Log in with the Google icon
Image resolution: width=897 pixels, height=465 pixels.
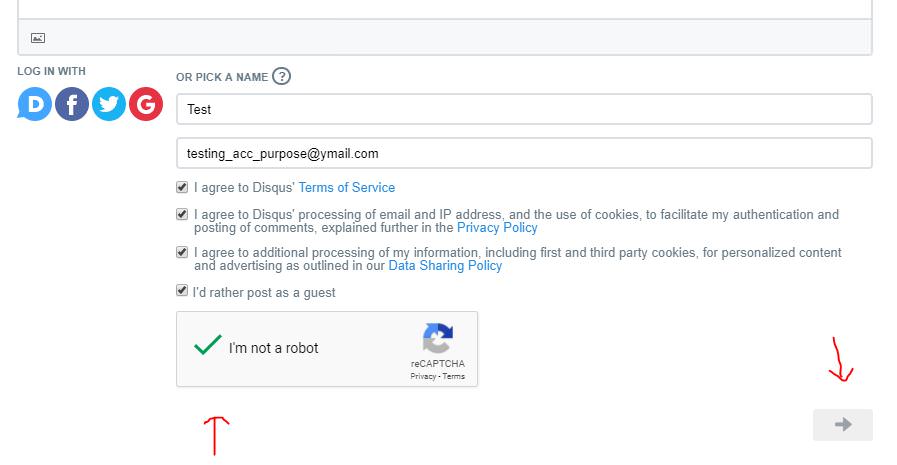click(x=146, y=104)
